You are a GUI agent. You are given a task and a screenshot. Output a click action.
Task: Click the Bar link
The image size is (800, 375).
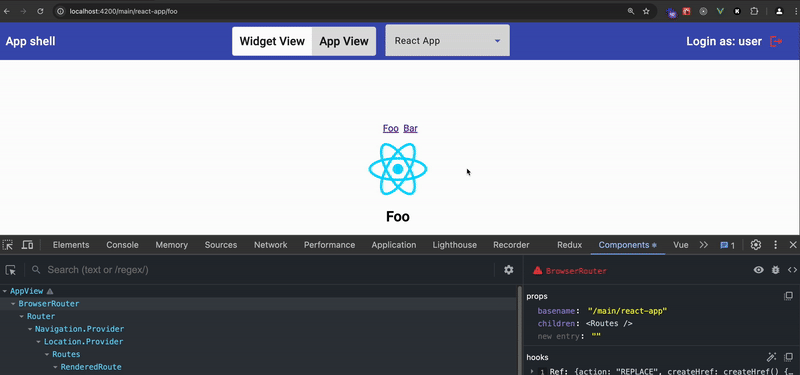[411, 128]
